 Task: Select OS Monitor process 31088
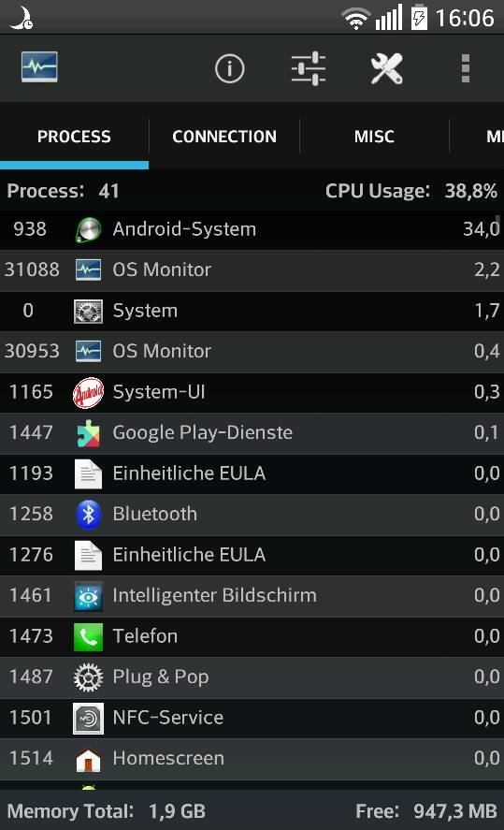tap(252, 270)
